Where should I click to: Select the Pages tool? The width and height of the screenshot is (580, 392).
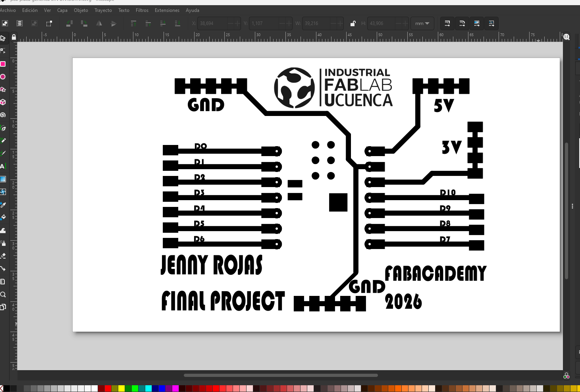(x=3, y=307)
